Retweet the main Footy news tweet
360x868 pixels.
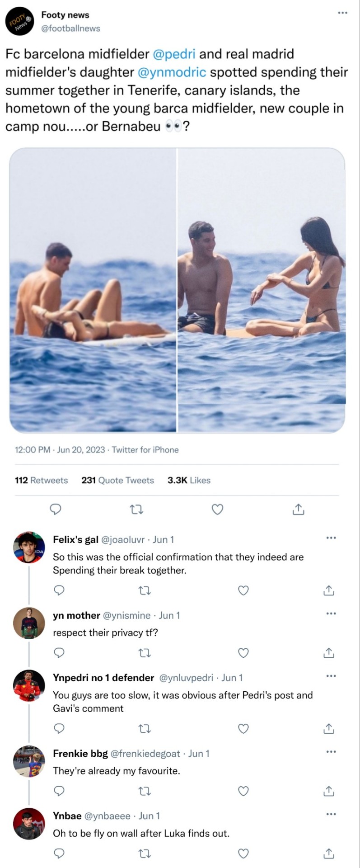tap(136, 509)
